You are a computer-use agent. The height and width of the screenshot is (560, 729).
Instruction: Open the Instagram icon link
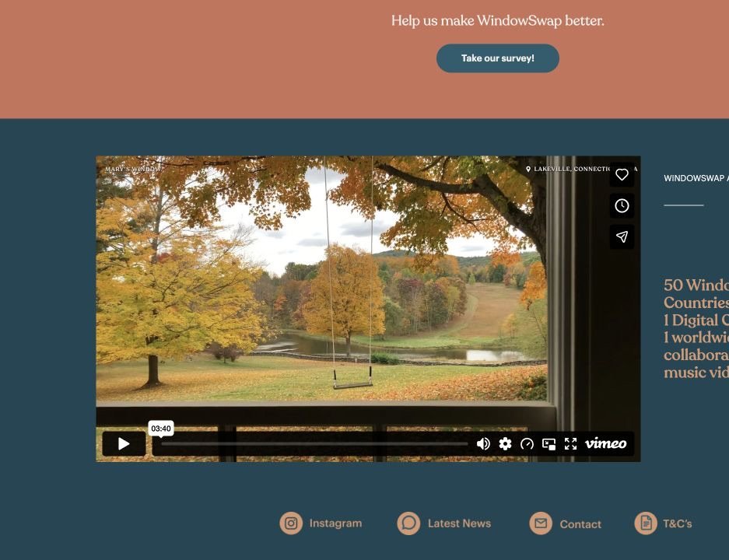(291, 523)
